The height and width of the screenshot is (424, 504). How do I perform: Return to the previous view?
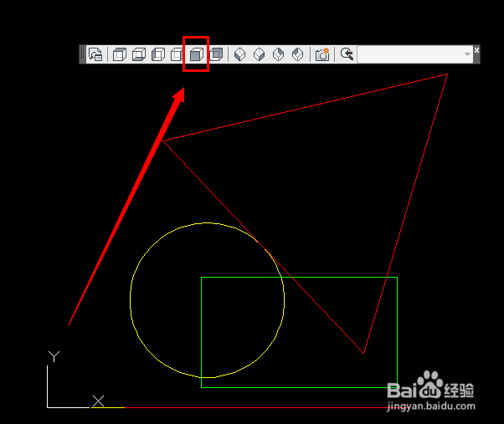(347, 54)
